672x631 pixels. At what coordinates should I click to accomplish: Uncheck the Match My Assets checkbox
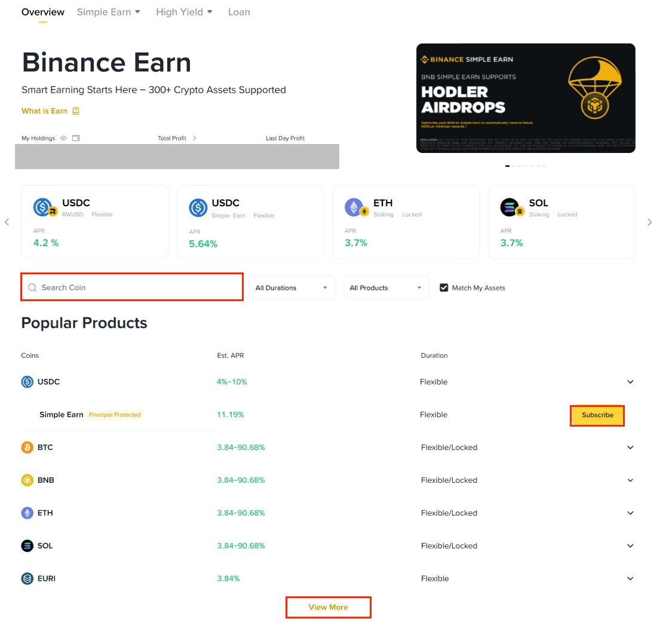pyautogui.click(x=444, y=287)
